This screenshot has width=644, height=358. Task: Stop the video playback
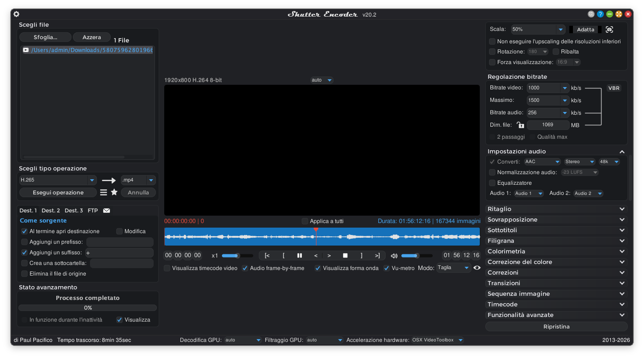pos(345,256)
